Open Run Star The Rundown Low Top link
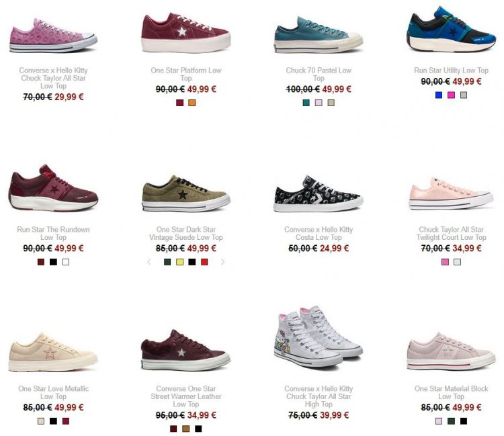504x436 pixels. pos(53,234)
